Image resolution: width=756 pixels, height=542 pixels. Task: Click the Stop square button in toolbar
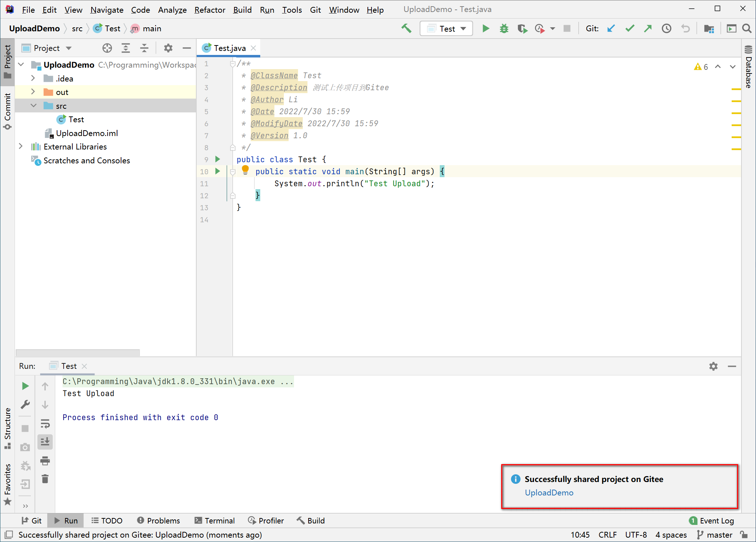(567, 28)
